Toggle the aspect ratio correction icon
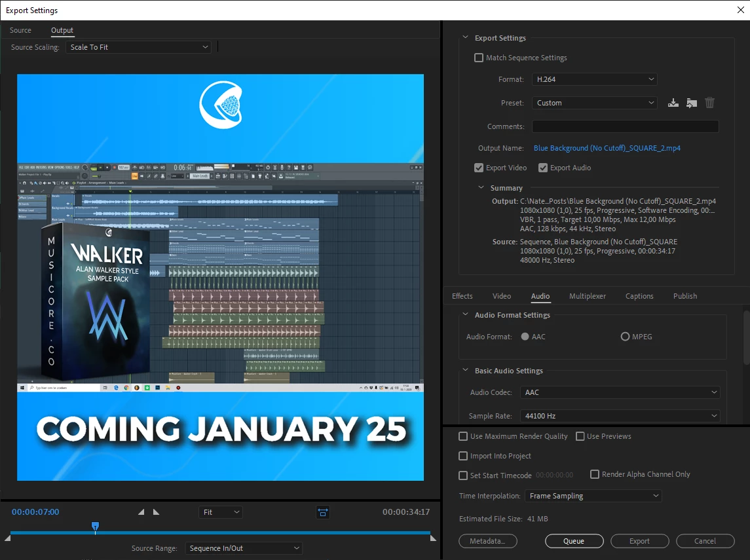 pyautogui.click(x=323, y=512)
